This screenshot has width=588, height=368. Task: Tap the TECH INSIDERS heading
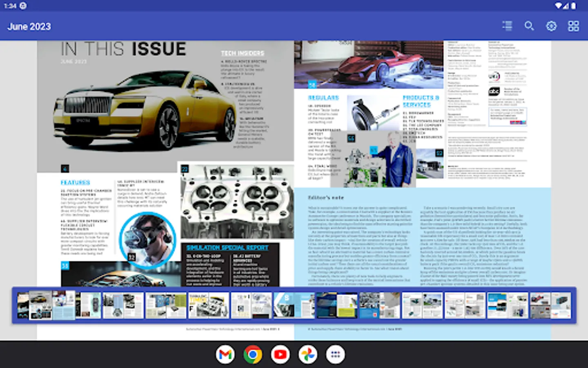tap(243, 53)
